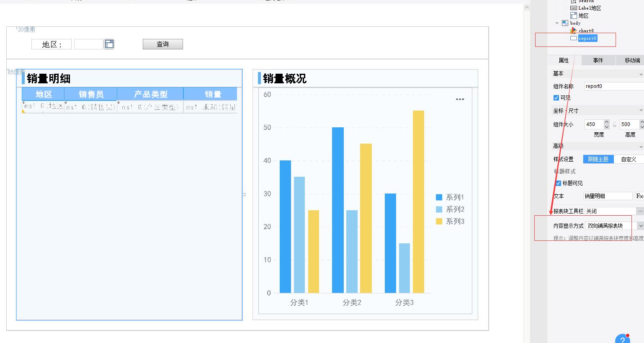Image resolution: width=644 pixels, height=343 pixels.
Task: Click the 地区 parameter input box
Action: point(89,44)
